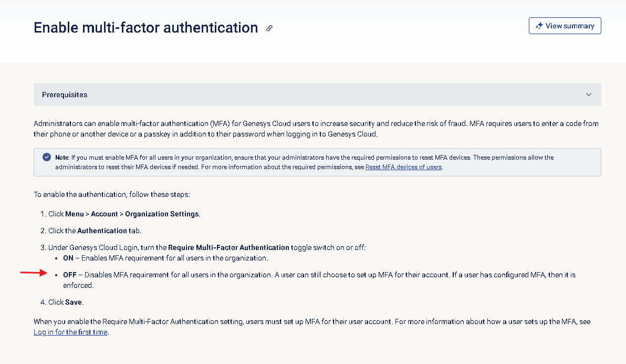The image size is (626, 364).
Task: Click the 'Enable multi-factor authentication' page heading
Action: (x=146, y=28)
